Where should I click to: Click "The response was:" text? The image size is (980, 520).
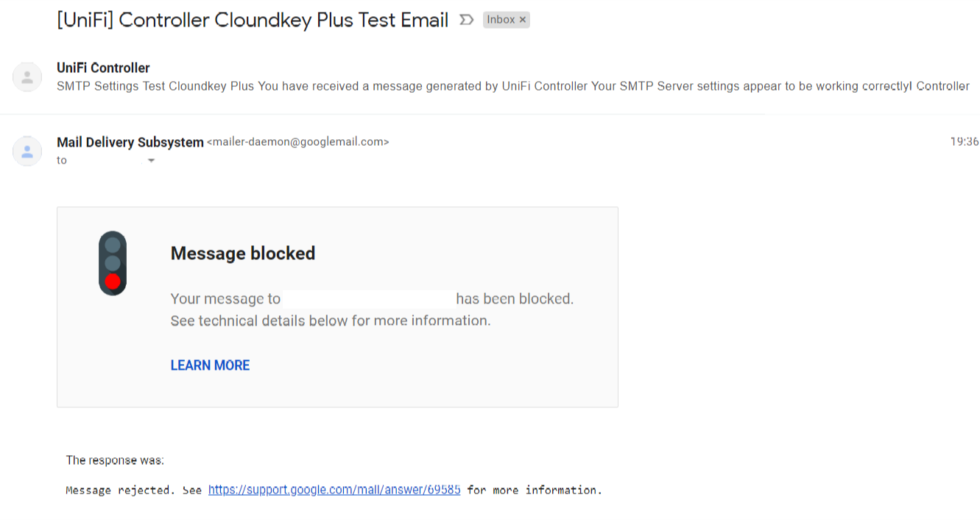click(x=115, y=460)
